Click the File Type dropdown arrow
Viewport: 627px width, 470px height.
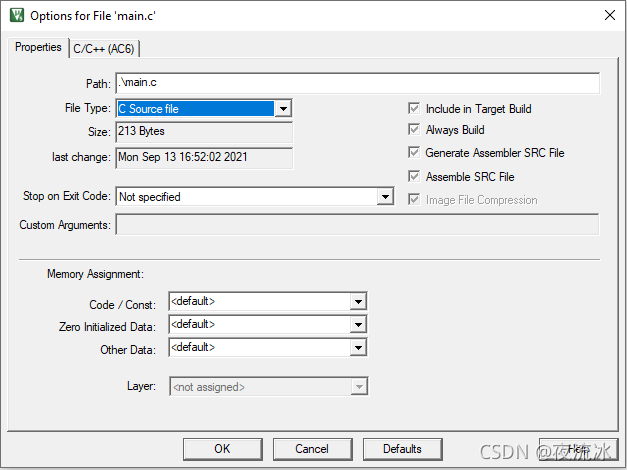[283, 108]
